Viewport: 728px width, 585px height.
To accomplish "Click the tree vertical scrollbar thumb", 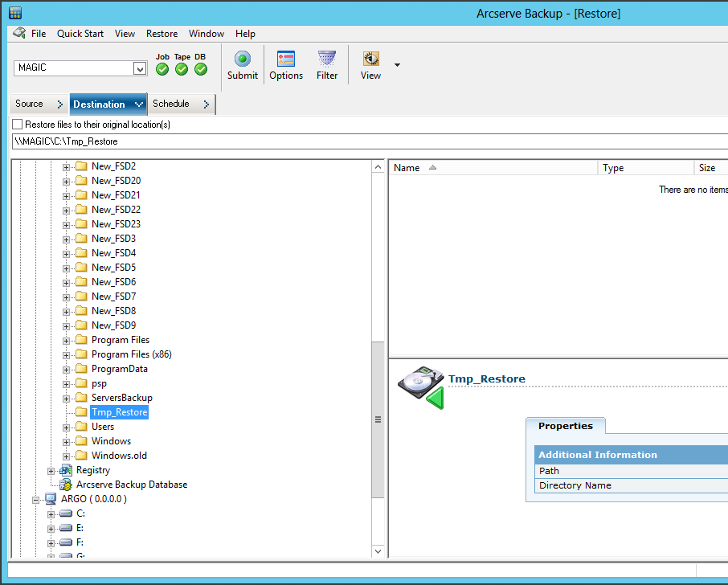I will (x=378, y=419).
